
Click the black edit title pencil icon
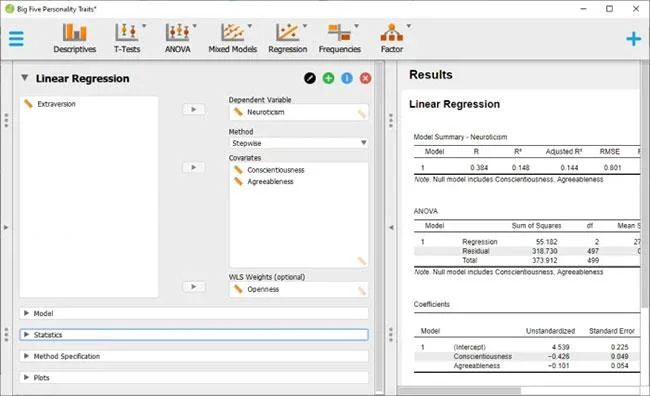tap(310, 78)
